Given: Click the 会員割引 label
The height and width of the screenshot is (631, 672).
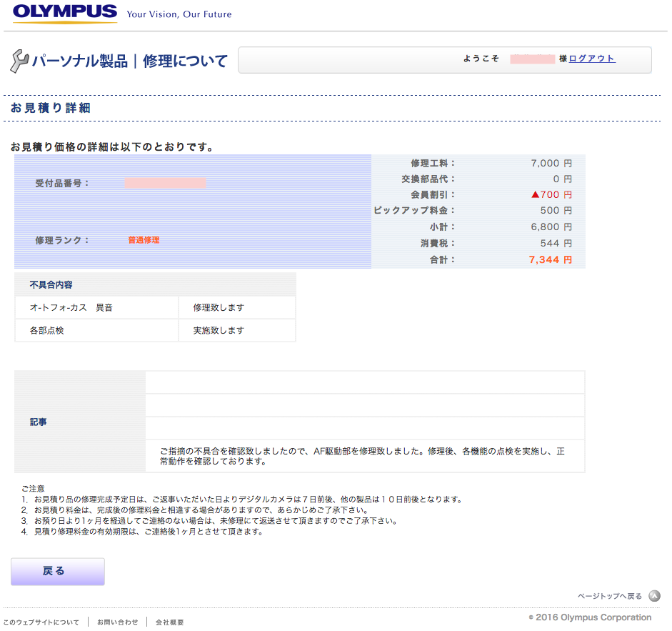Looking at the screenshot, I should (433, 194).
